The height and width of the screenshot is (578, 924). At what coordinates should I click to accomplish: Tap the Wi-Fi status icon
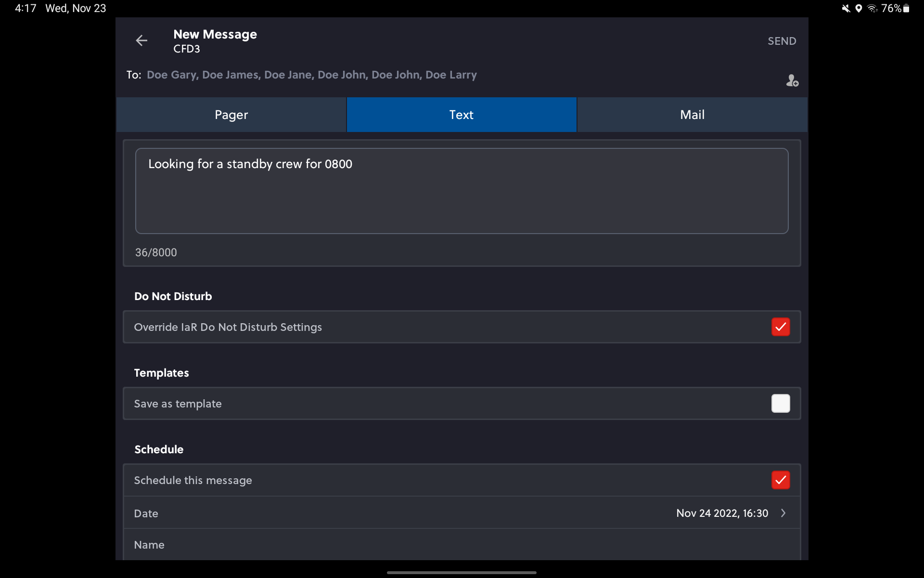tap(872, 8)
